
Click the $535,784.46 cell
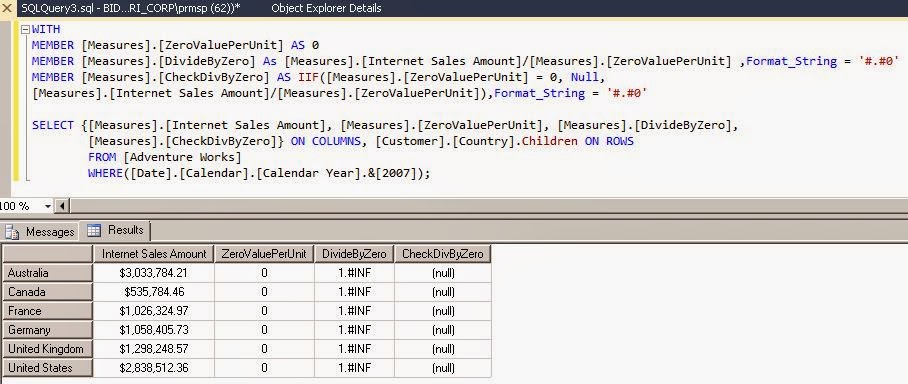point(153,292)
